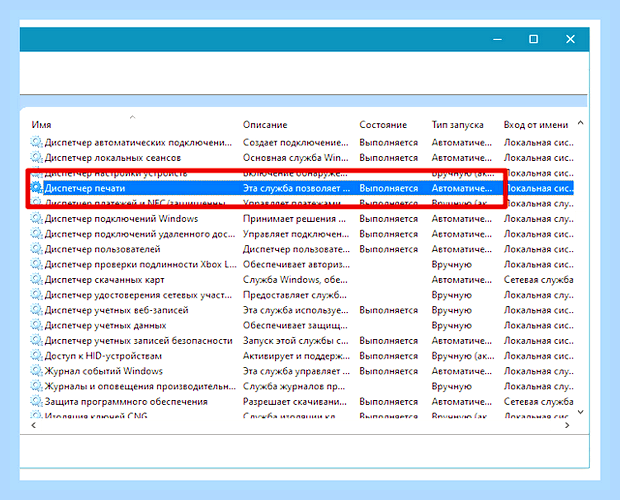Select Диспетчер удостоверения сетевых участников row

click(x=302, y=295)
